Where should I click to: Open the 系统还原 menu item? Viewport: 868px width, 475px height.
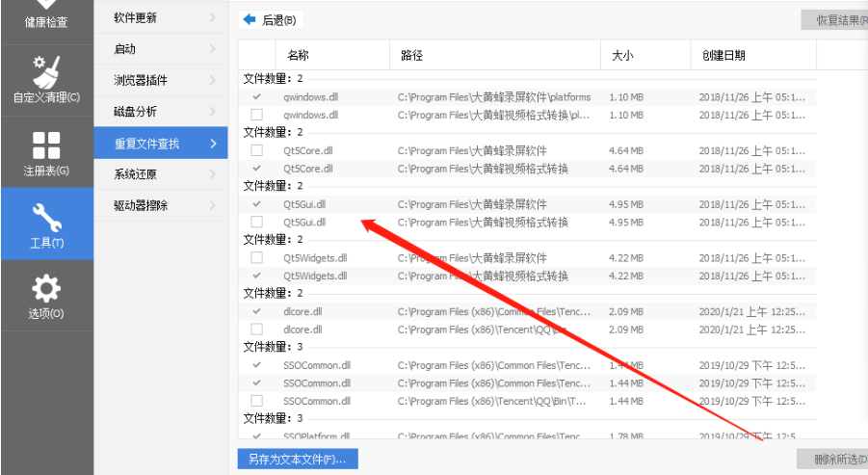135,174
